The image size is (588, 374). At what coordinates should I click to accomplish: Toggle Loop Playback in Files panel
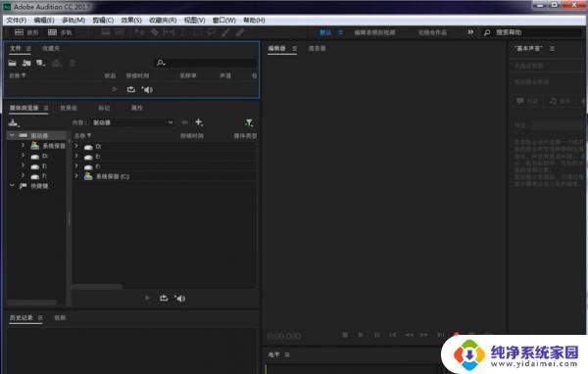tap(131, 89)
